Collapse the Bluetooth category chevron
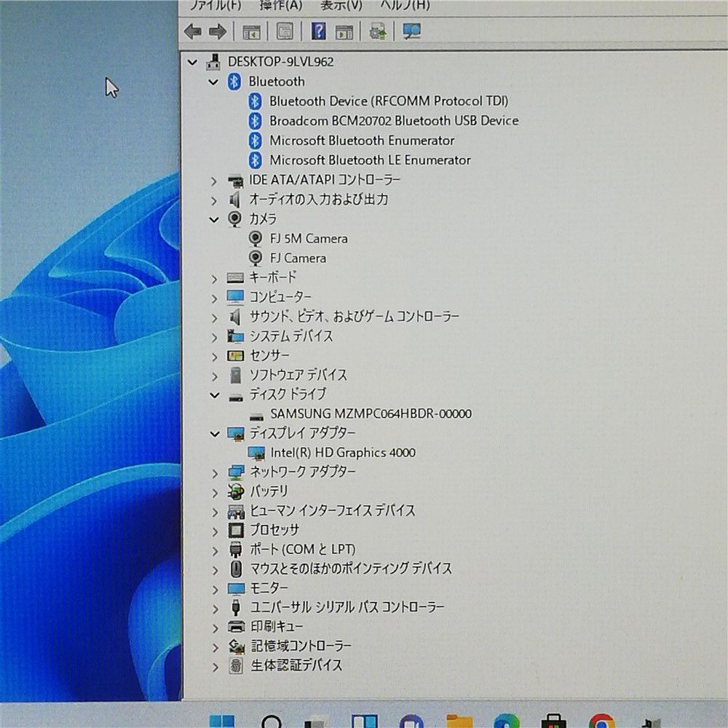The height and width of the screenshot is (728, 728). coord(213,82)
